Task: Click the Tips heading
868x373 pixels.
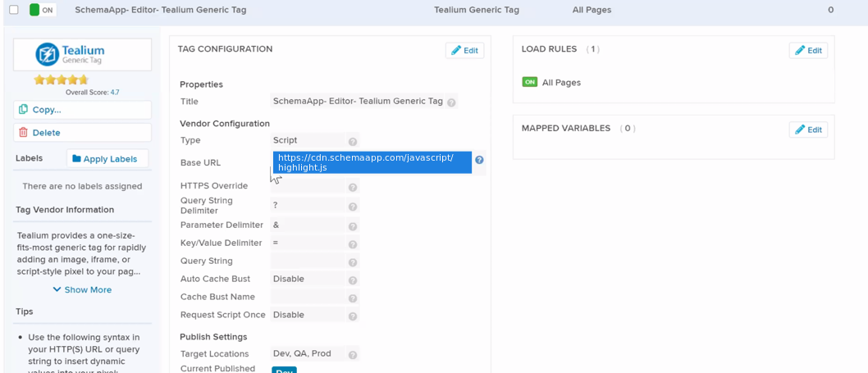Action: coord(25,312)
